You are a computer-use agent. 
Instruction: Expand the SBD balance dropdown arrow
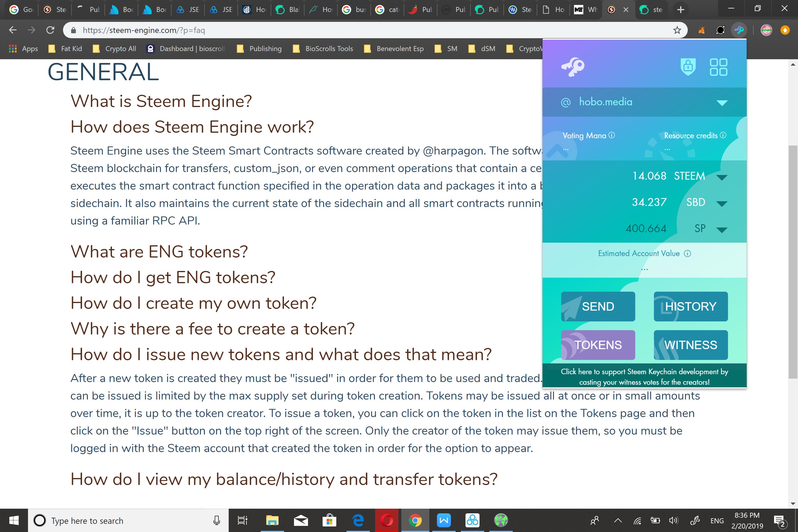(x=721, y=204)
